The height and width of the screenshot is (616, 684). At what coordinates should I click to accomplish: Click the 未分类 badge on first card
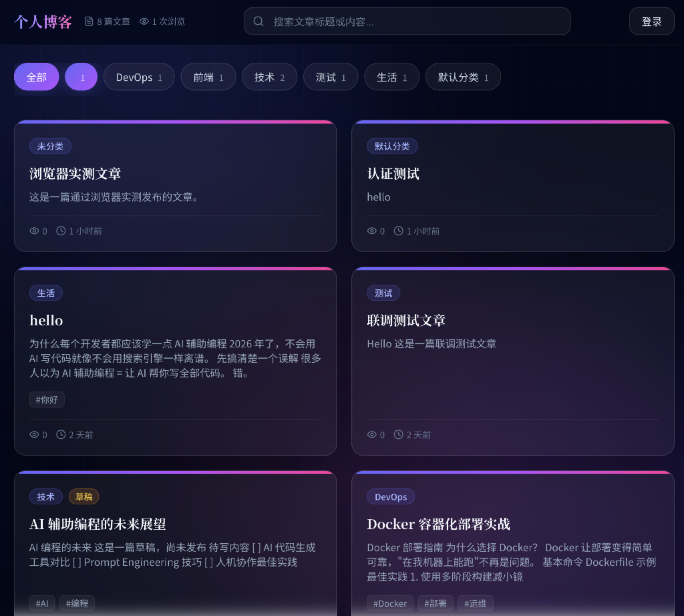pos(50,146)
